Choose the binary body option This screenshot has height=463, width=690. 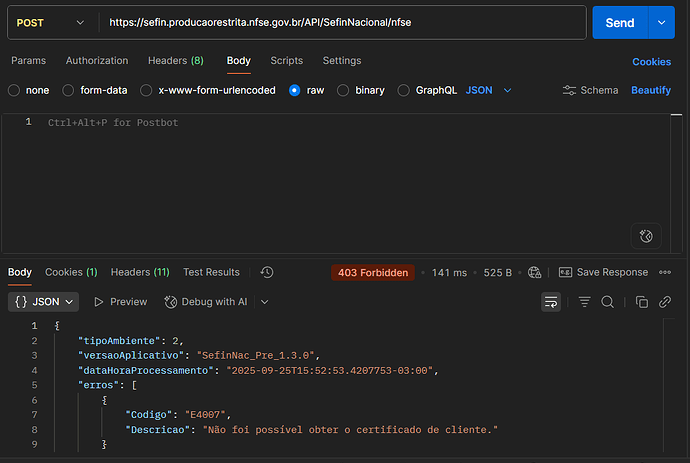coord(343,90)
